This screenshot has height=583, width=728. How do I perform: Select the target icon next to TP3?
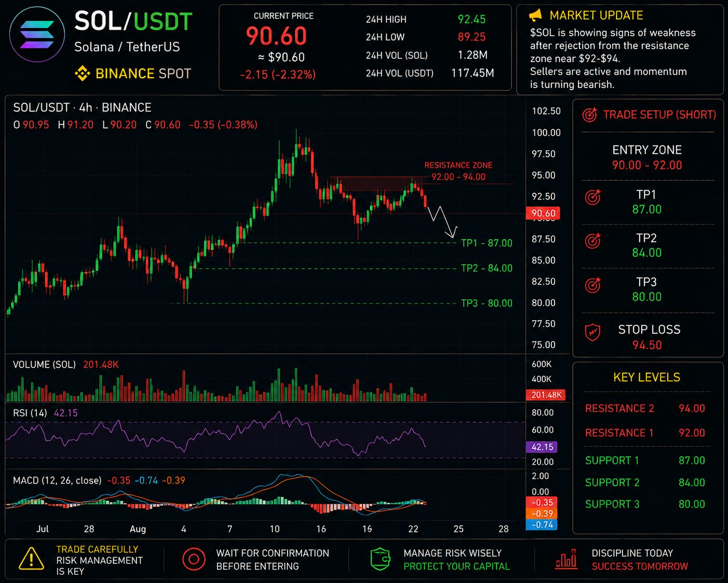click(x=592, y=285)
